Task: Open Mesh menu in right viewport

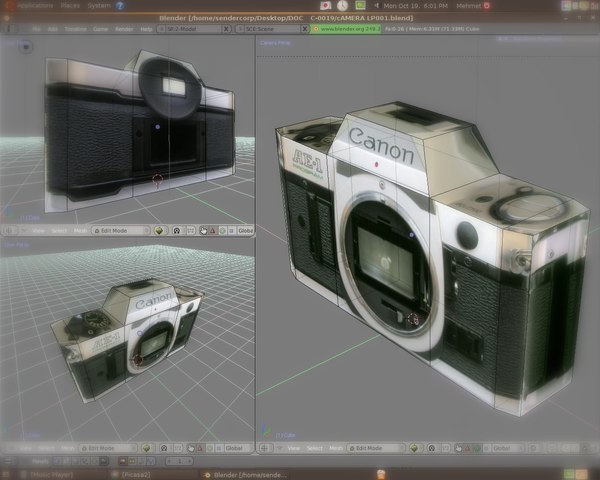Action: coord(336,448)
